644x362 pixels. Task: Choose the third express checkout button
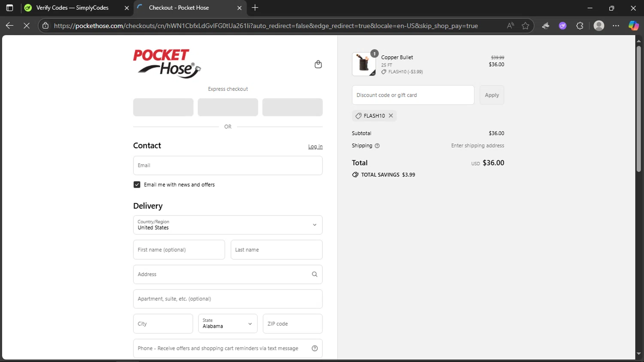[292, 107]
